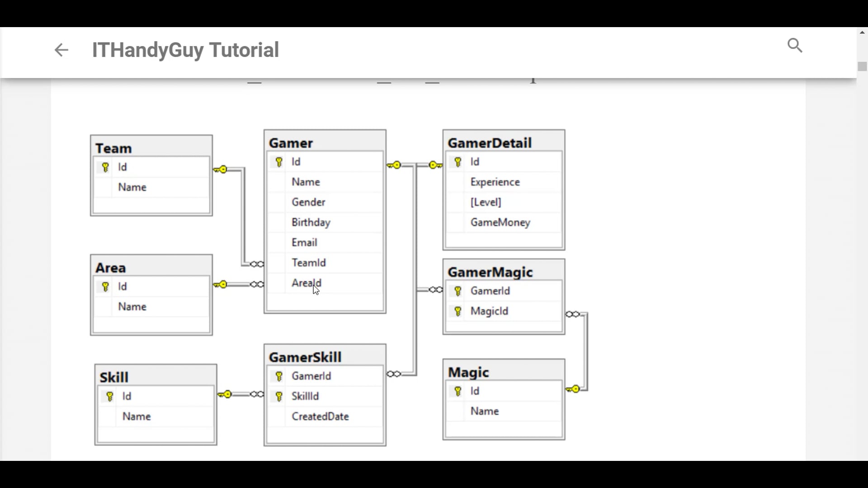Click the MagicId key icon in GamerMagic
Screen dimensions: 868x488
click(458, 311)
